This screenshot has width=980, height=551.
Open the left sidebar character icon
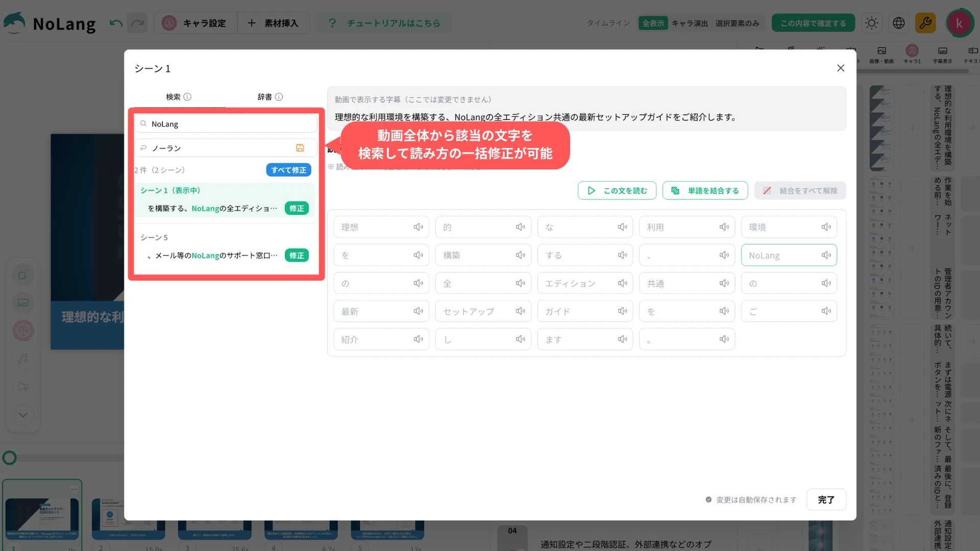coord(23,331)
